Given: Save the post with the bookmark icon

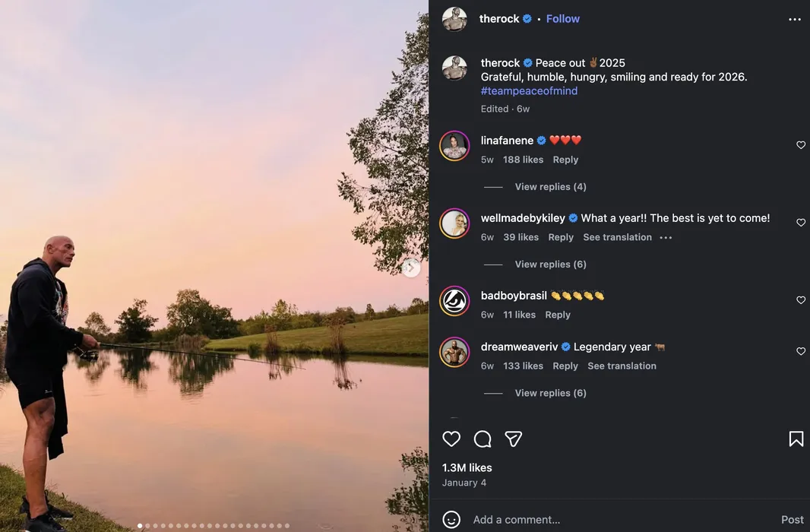Looking at the screenshot, I should click(796, 439).
